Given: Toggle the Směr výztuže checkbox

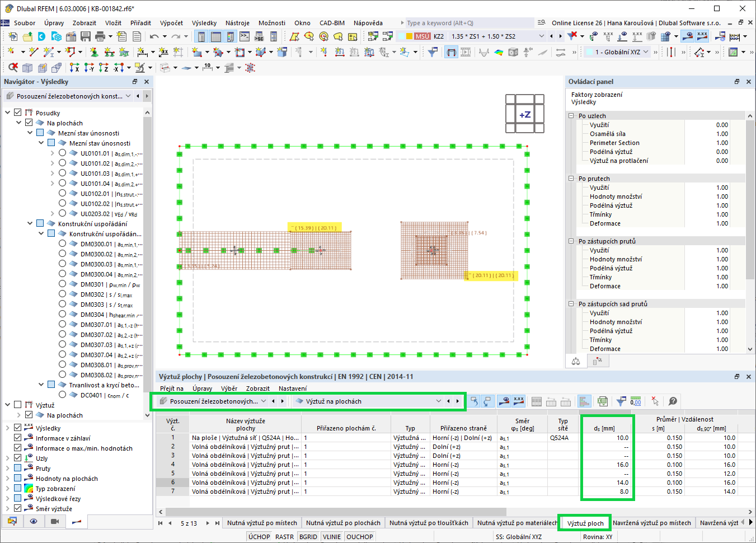Looking at the screenshot, I should 18,508.
